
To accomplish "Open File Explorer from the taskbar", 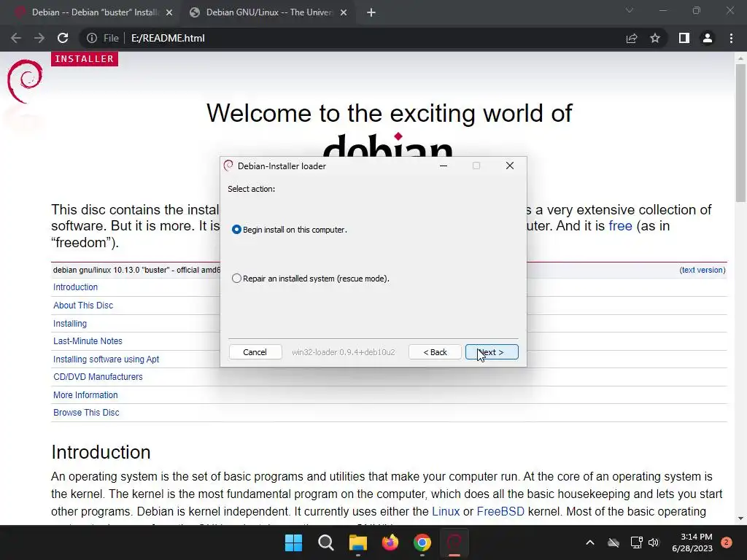I will click(357, 542).
